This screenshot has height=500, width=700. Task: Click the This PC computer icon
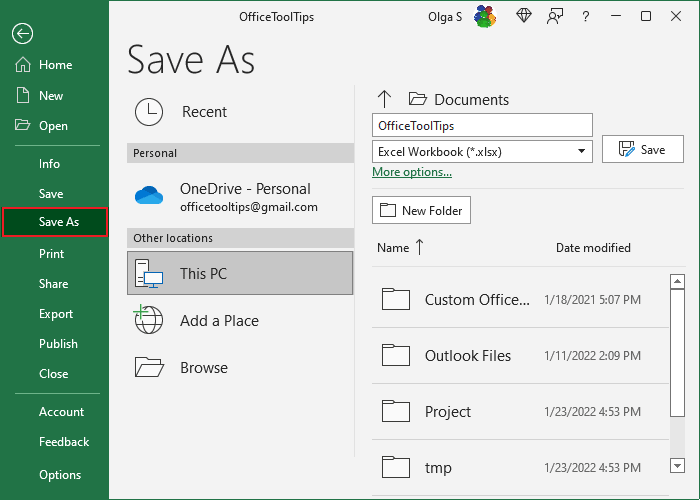149,273
